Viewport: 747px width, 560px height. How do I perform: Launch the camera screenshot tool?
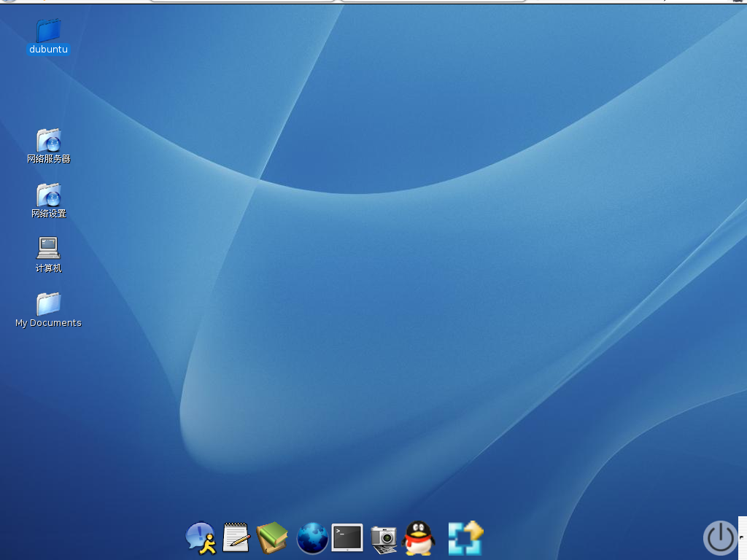[384, 540]
